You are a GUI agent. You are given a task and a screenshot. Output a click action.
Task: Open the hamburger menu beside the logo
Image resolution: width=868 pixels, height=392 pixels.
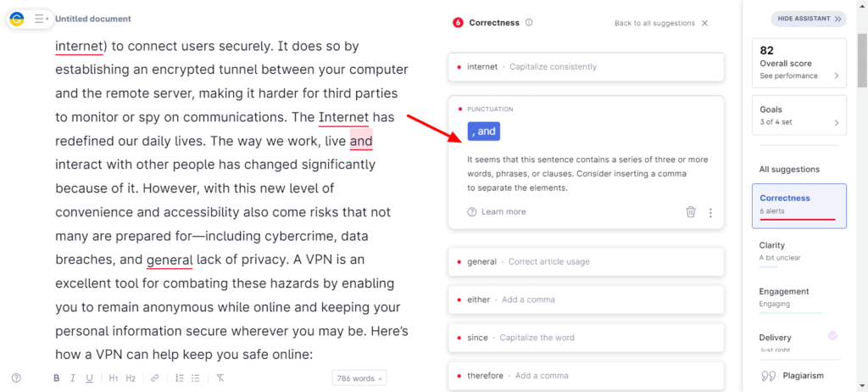40,18
